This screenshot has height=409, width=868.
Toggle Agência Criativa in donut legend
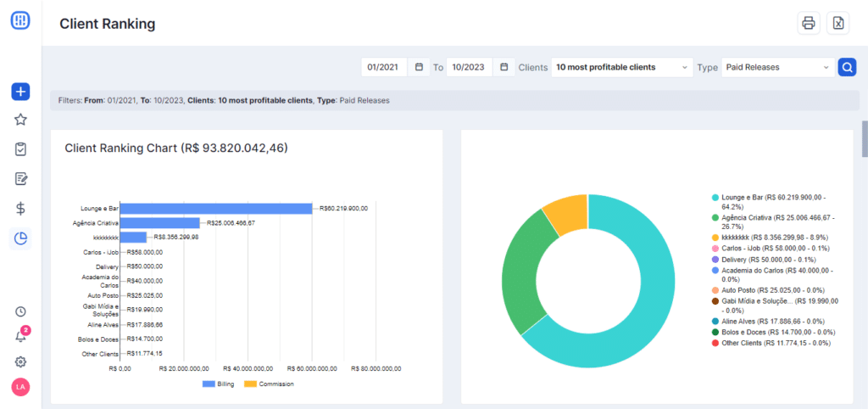pyautogui.click(x=776, y=222)
